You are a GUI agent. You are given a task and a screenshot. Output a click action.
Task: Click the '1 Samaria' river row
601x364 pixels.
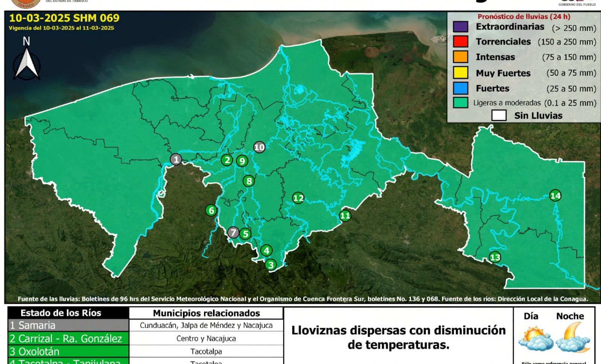tap(68, 325)
